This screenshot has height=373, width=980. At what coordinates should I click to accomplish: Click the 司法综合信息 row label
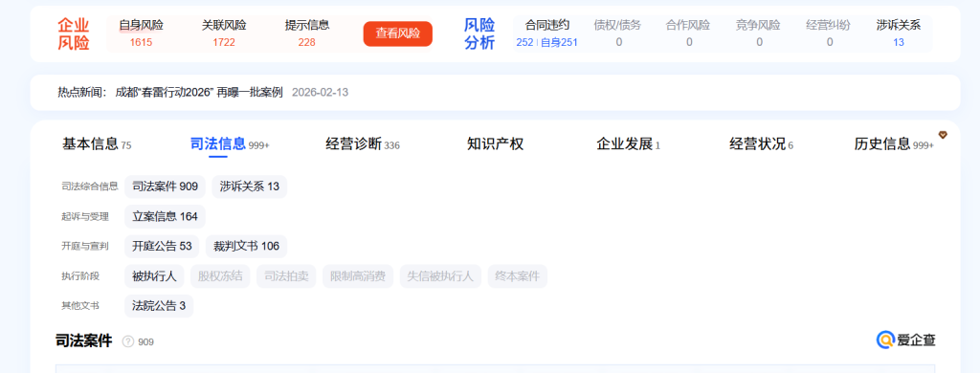coord(90,186)
